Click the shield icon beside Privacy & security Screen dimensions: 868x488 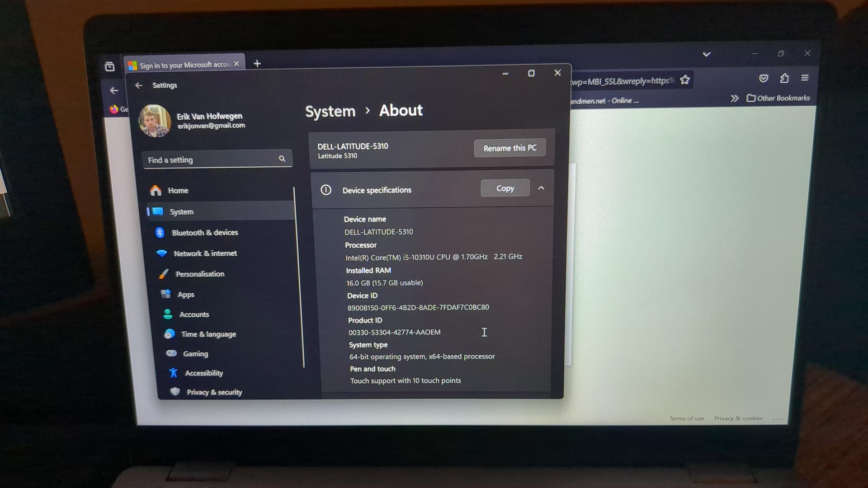tap(175, 392)
